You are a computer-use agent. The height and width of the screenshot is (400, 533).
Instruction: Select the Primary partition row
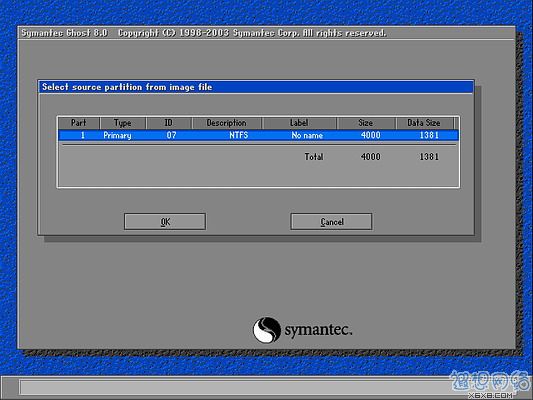(258, 135)
